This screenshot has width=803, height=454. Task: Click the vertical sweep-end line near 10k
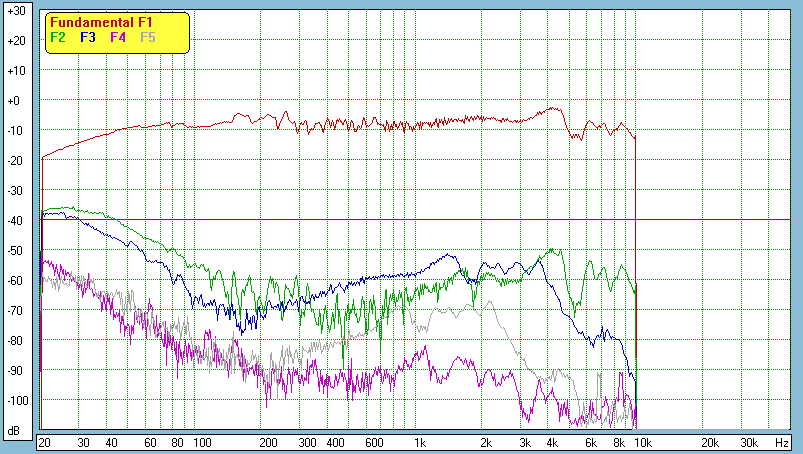click(x=636, y=250)
